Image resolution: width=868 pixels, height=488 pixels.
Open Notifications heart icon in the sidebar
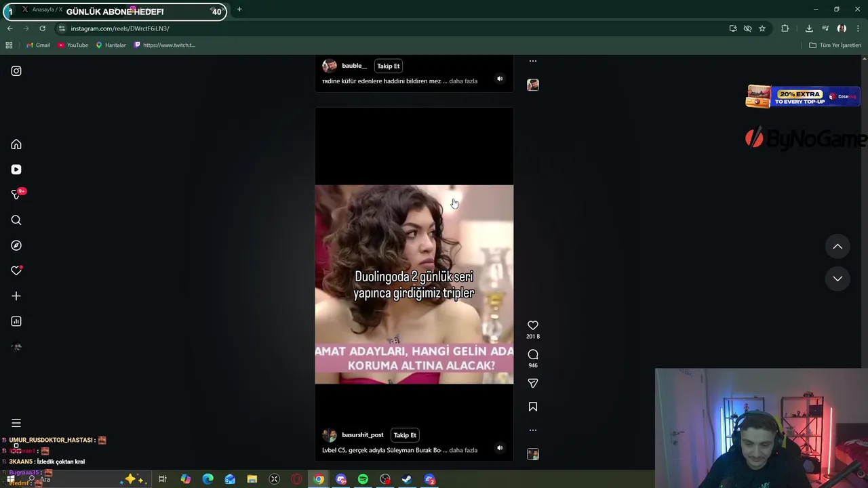tap(16, 270)
